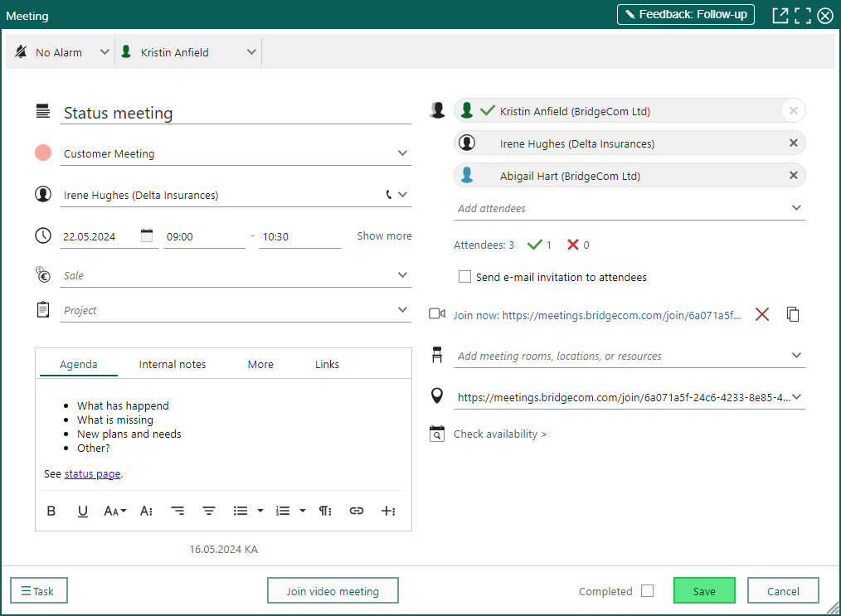Mark the meeting as Completed

648,591
